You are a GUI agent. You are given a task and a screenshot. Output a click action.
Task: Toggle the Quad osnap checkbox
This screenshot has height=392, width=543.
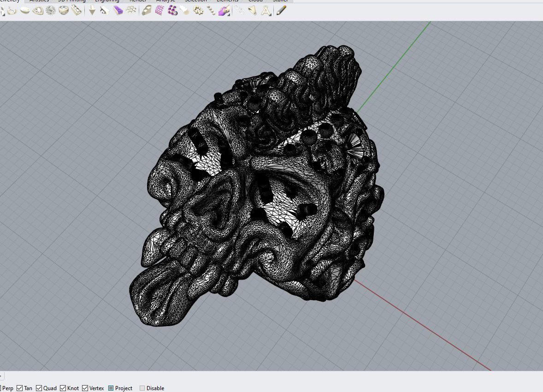point(39,388)
